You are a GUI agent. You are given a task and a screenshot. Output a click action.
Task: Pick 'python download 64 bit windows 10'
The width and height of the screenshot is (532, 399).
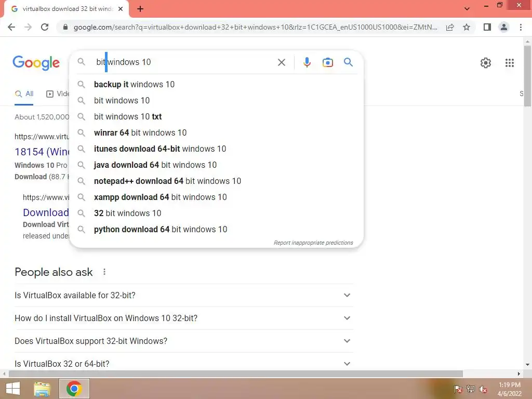(x=216, y=229)
